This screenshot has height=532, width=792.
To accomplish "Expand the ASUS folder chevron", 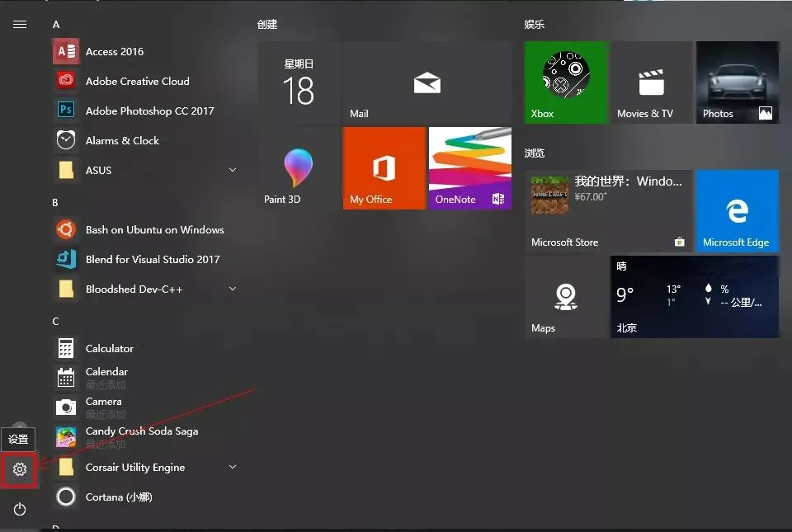I will 233,170.
